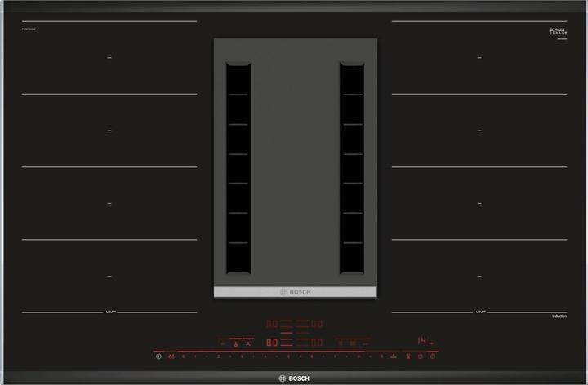
Task: Tap the left FlexInduction link symbol
Action: tap(110, 312)
